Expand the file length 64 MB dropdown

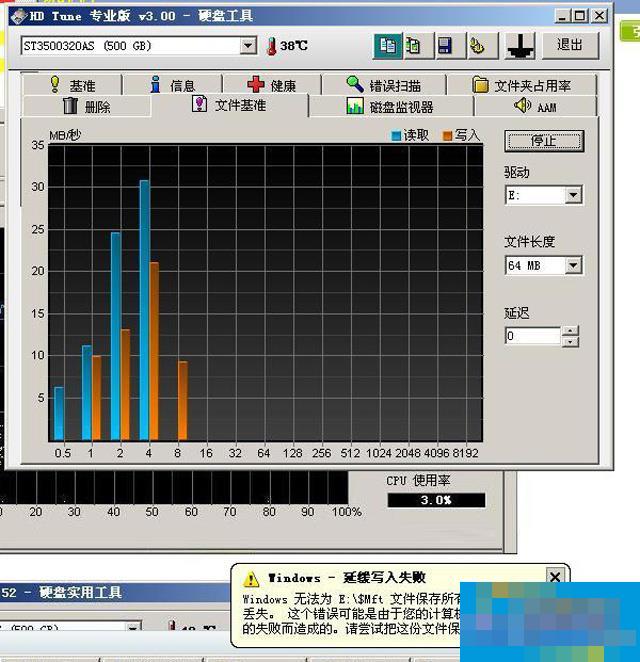tap(573, 266)
